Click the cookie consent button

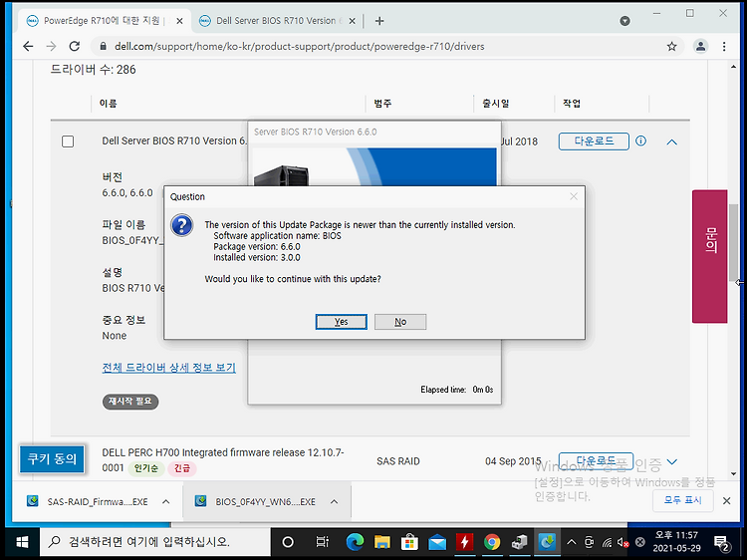pos(52,459)
